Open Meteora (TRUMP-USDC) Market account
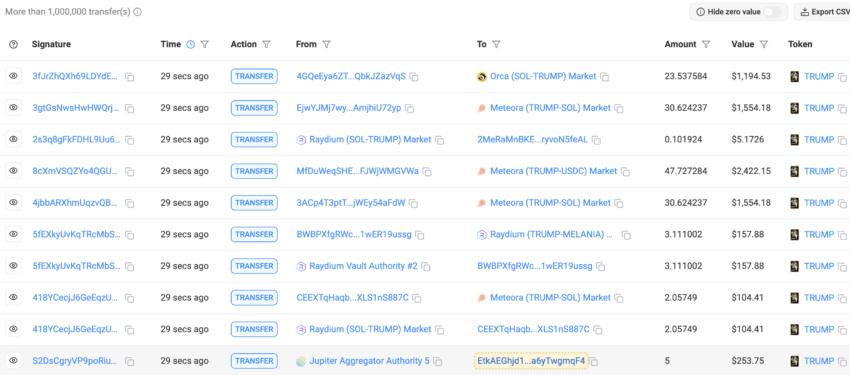850x375 pixels. point(553,171)
